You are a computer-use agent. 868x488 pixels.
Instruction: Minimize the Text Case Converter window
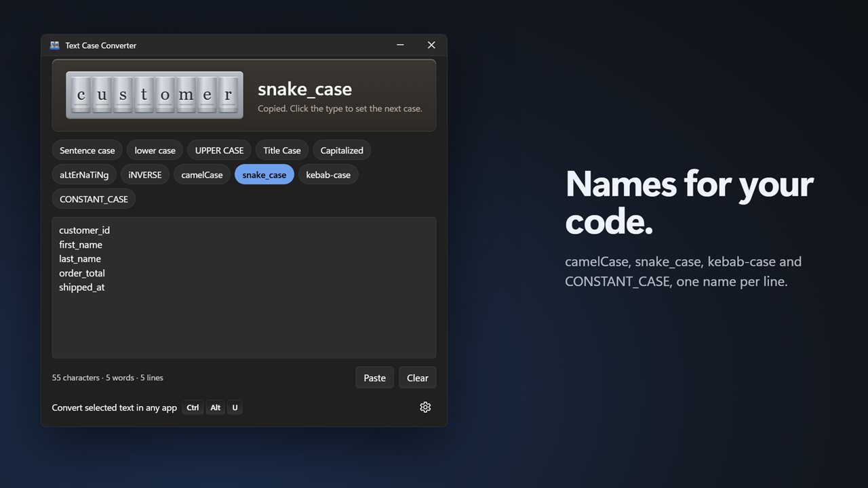click(x=400, y=45)
